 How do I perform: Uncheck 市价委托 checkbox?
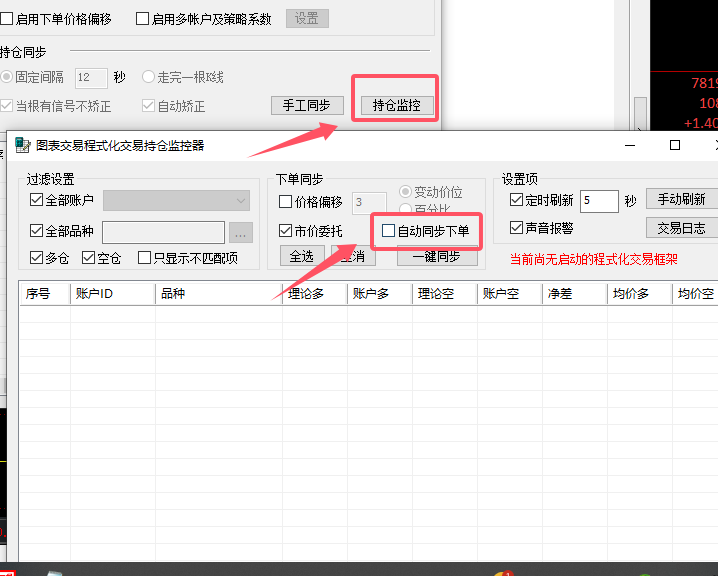click(285, 230)
